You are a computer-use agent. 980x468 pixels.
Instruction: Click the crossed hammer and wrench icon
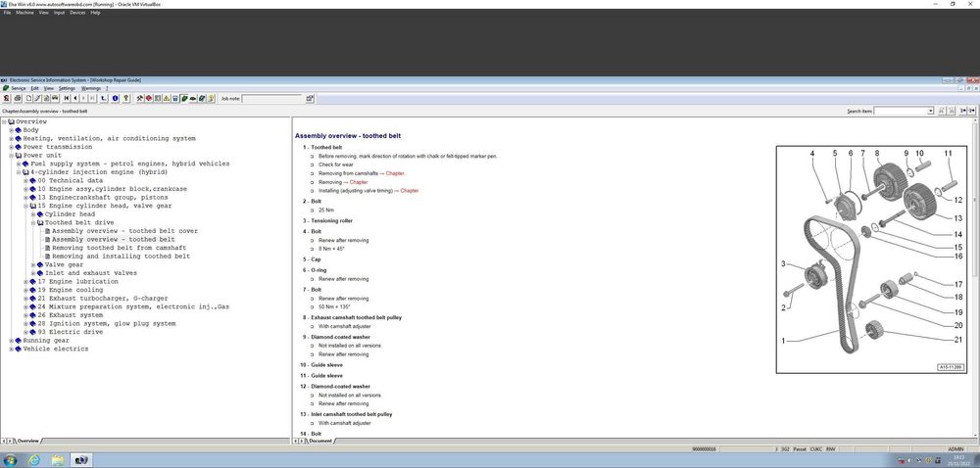[140, 99]
